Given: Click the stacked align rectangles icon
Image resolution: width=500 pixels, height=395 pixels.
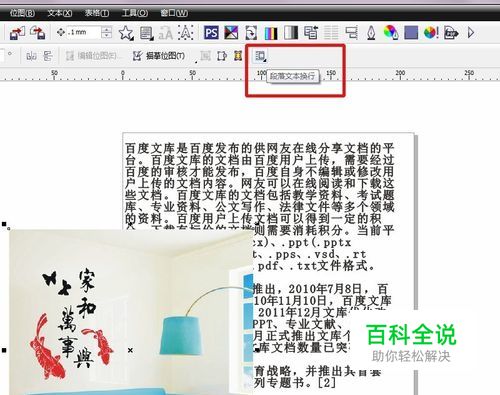Looking at the screenshot, I should point(351,33).
